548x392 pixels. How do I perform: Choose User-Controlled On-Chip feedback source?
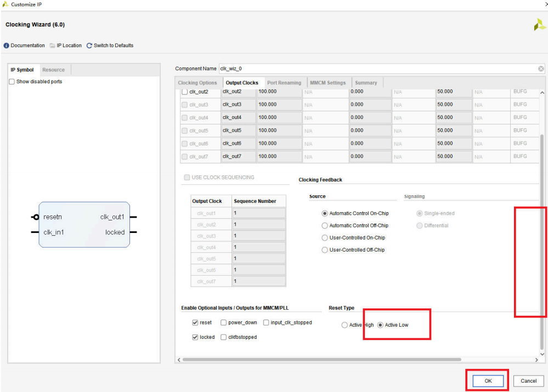tap(325, 238)
